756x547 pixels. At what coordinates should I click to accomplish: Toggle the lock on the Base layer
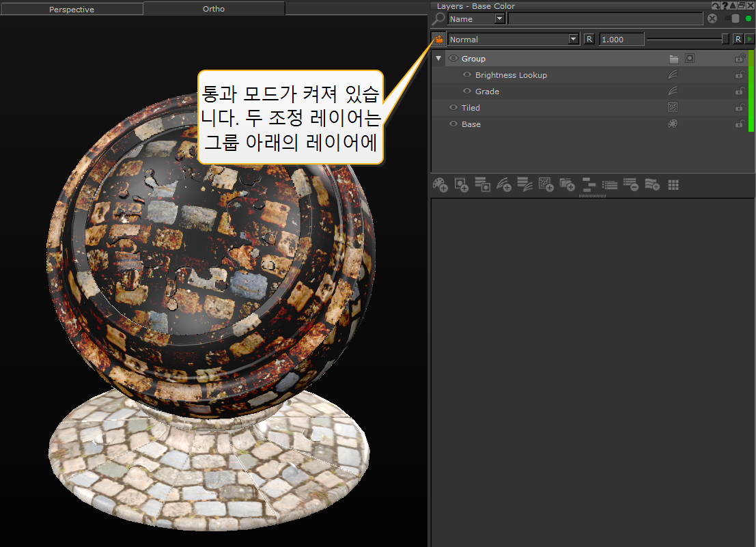739,124
